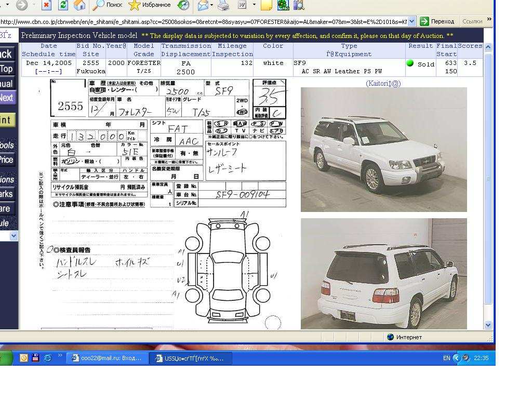Screen dimensions: 532x399
Task: Open the Поиск search tool
Action: (x=108, y=5)
